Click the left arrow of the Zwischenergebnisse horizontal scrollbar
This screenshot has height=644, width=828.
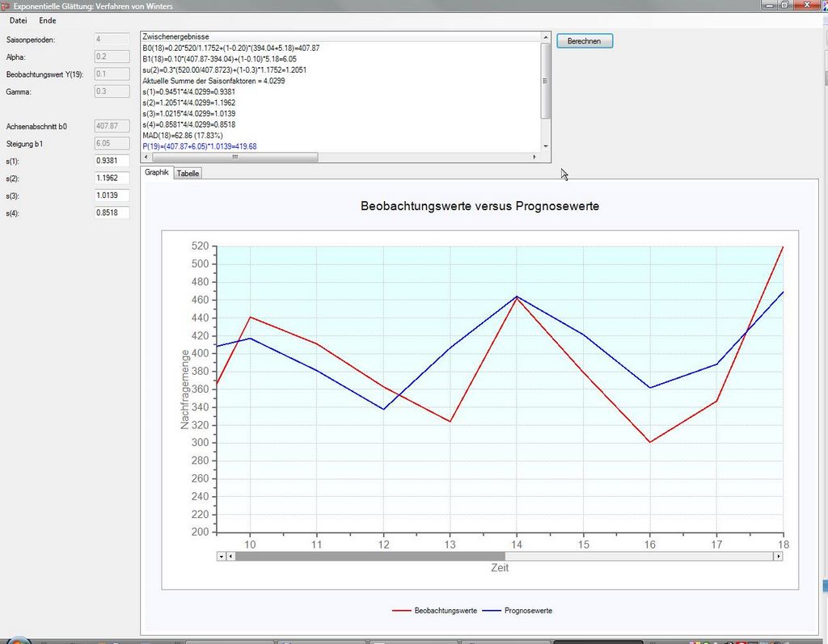click(146, 157)
